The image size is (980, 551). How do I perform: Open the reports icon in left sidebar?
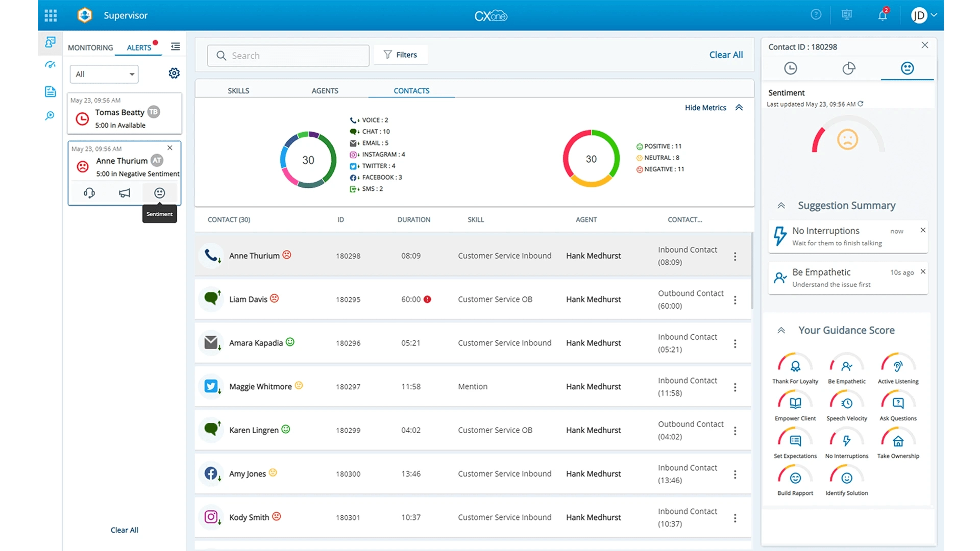[x=50, y=92]
